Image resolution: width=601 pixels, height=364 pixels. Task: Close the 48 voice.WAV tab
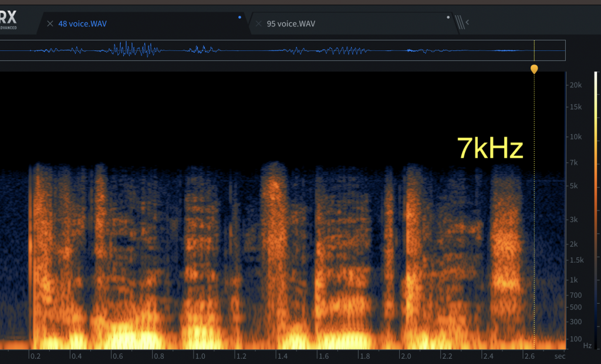pos(50,24)
